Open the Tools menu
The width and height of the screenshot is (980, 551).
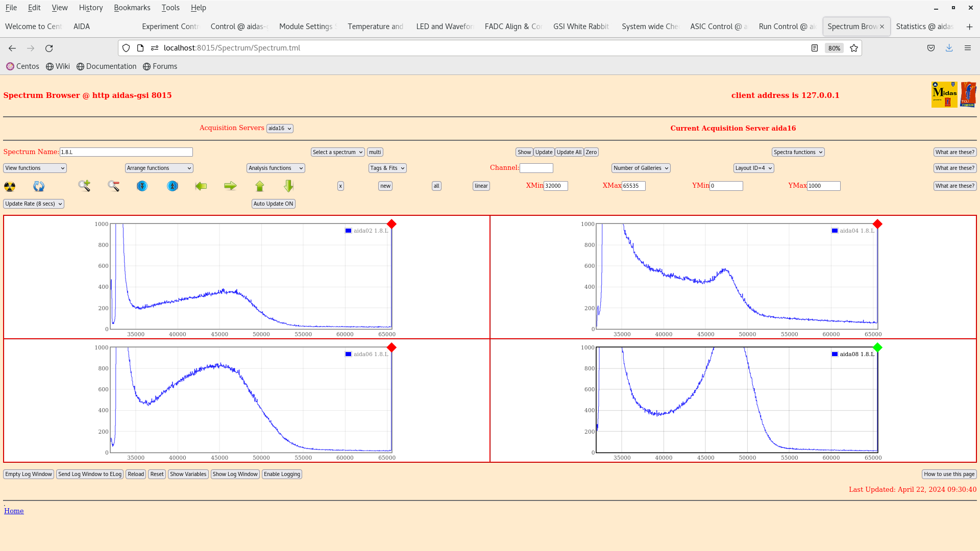tap(170, 8)
